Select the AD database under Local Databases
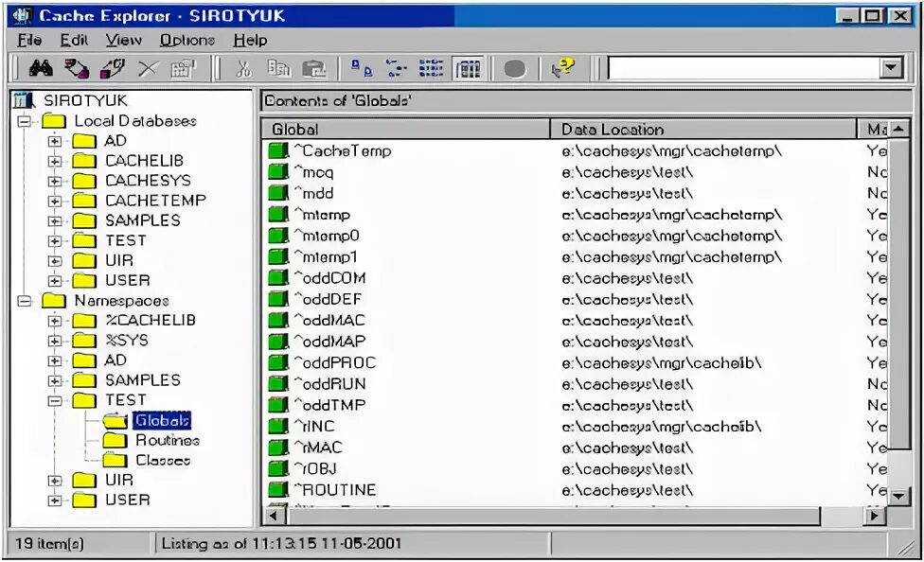 [115, 141]
